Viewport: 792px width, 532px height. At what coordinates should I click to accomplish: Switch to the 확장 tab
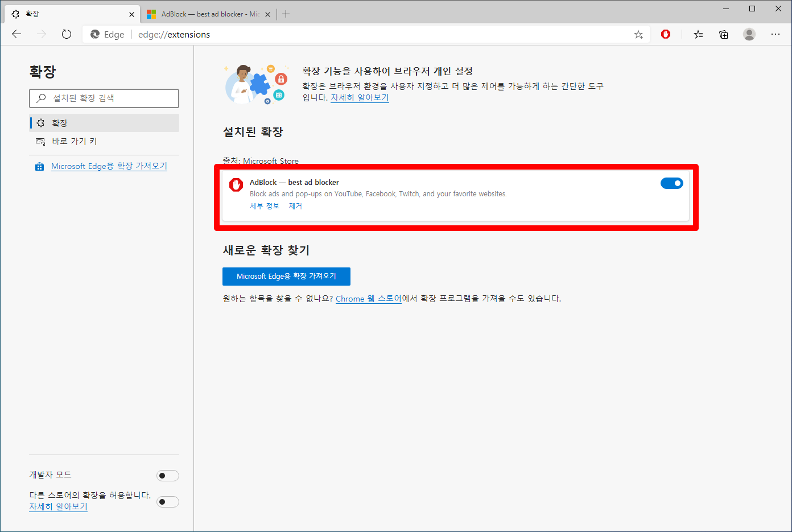coord(72,14)
